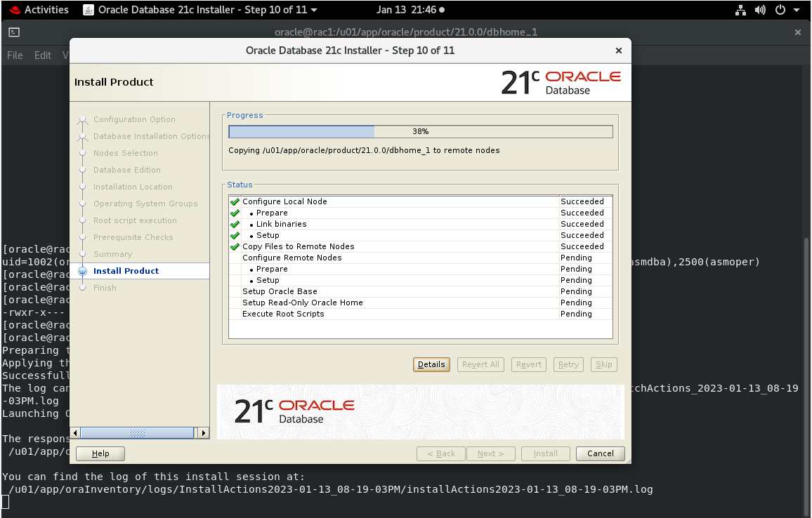The width and height of the screenshot is (812, 518).
Task: Open network status icon in system tray
Action: pos(740,10)
